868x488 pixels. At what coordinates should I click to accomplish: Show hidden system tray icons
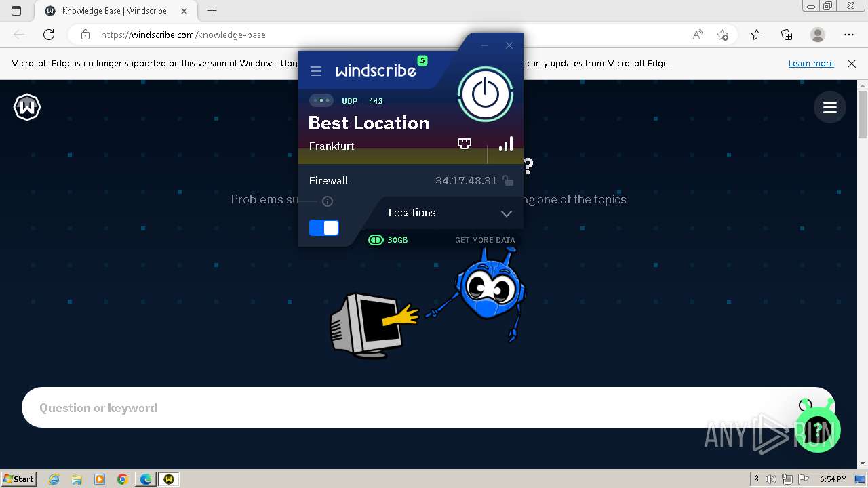757,479
